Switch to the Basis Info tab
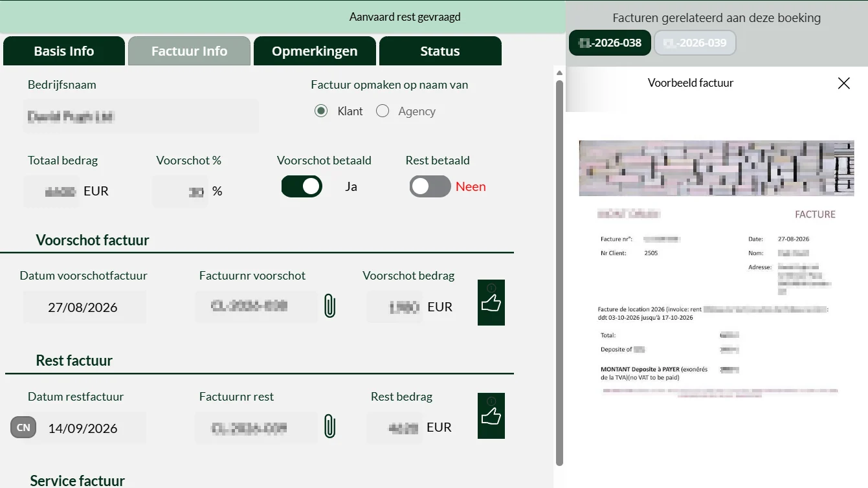Screen dimensions: 868x488 tap(64, 51)
